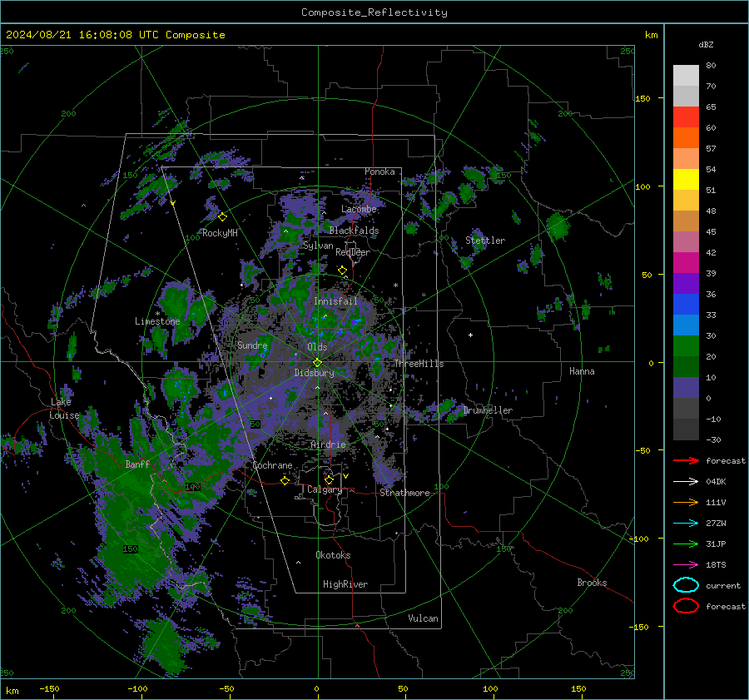
Task: Select the blue swatch between 36 and 33
Action: click(686, 305)
